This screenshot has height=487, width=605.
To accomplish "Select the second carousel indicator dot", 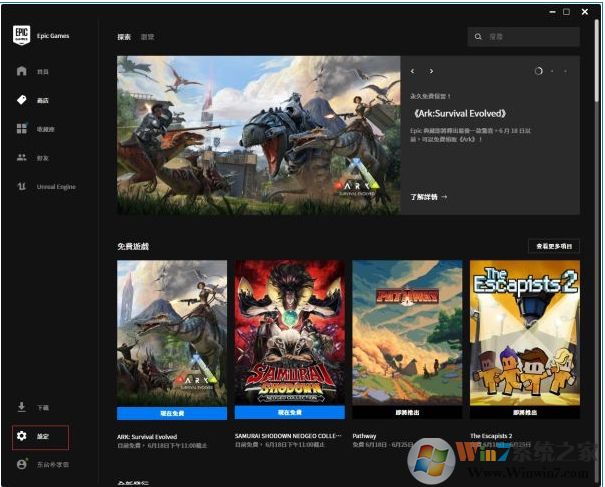I will (x=553, y=71).
